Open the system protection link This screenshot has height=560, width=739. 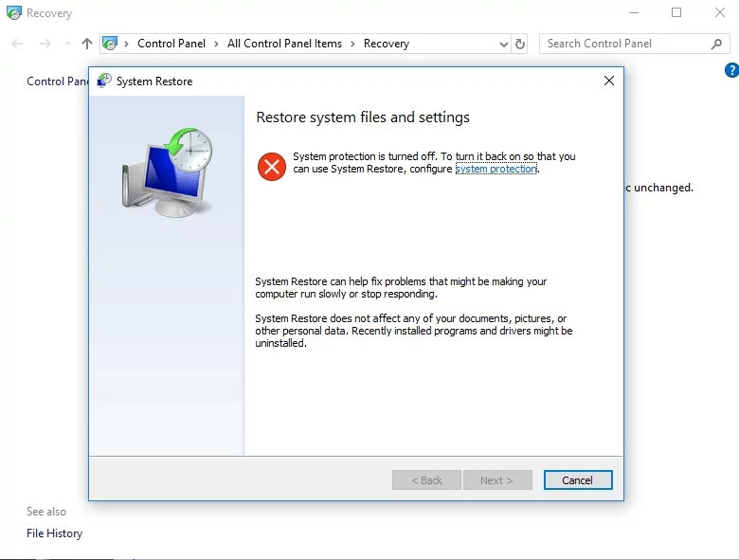click(496, 169)
